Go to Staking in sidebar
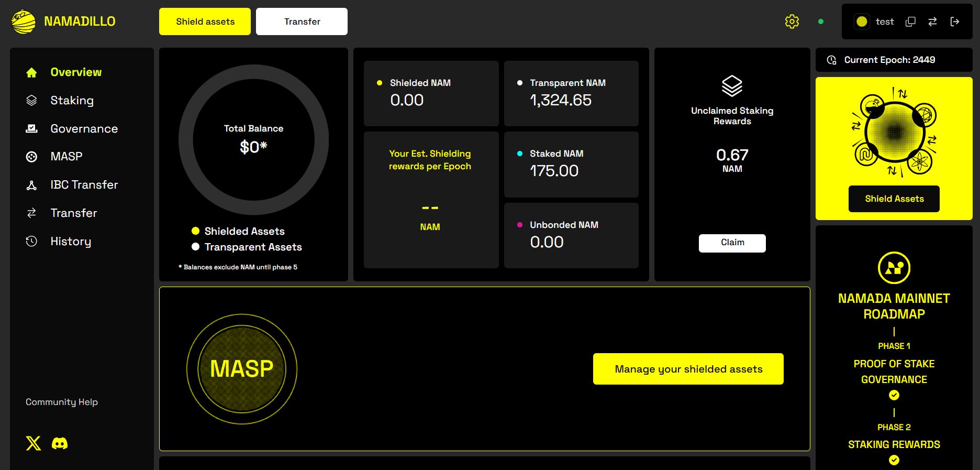The image size is (980, 470). 72,101
